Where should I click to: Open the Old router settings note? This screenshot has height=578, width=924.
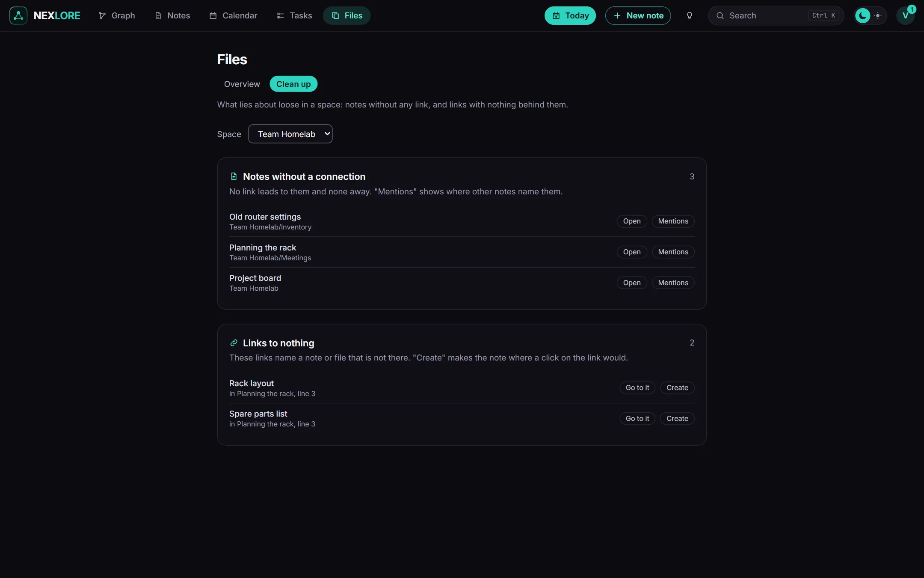(632, 221)
